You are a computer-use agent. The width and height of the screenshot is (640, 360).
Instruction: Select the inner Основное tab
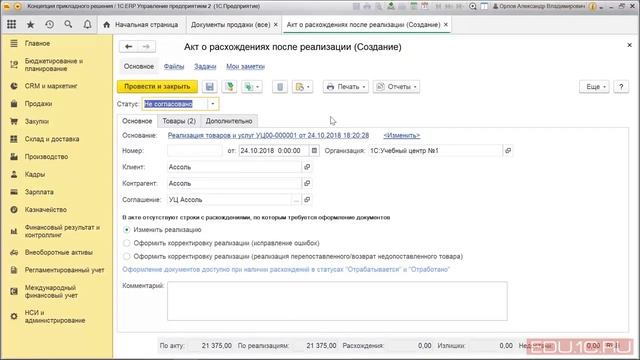pyautogui.click(x=137, y=121)
